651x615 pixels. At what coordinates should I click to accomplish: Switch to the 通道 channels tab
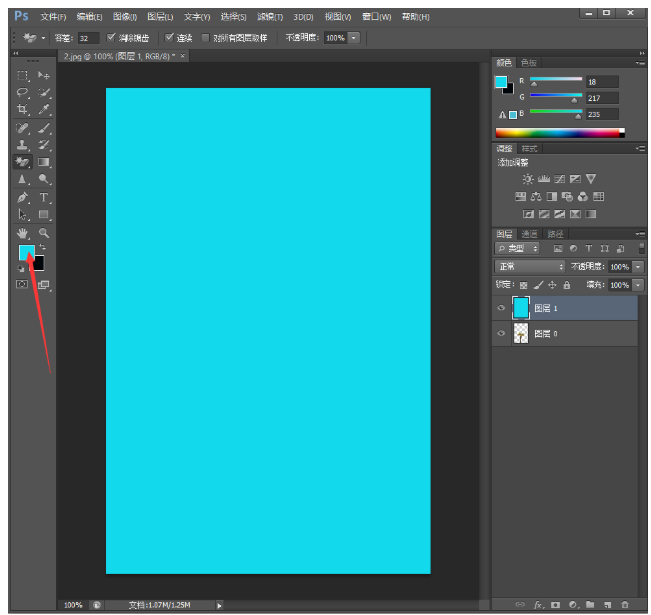(530, 233)
